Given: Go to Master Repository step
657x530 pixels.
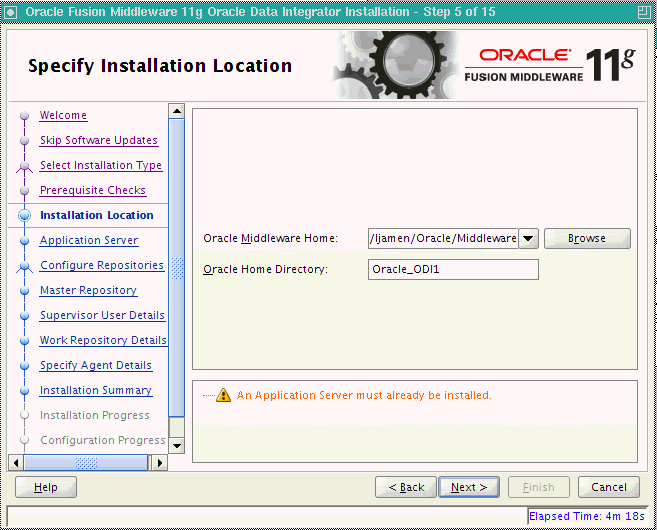Looking at the screenshot, I should 88,290.
